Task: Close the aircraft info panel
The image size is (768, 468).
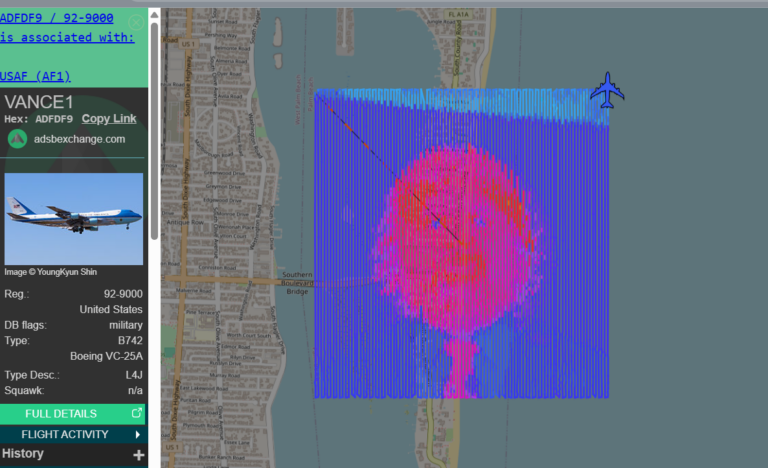Action: 136,22
